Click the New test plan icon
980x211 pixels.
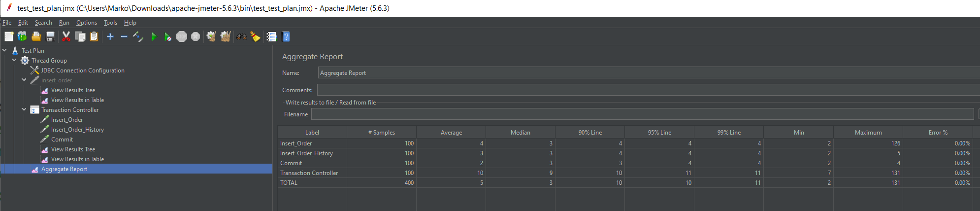tap(9, 36)
